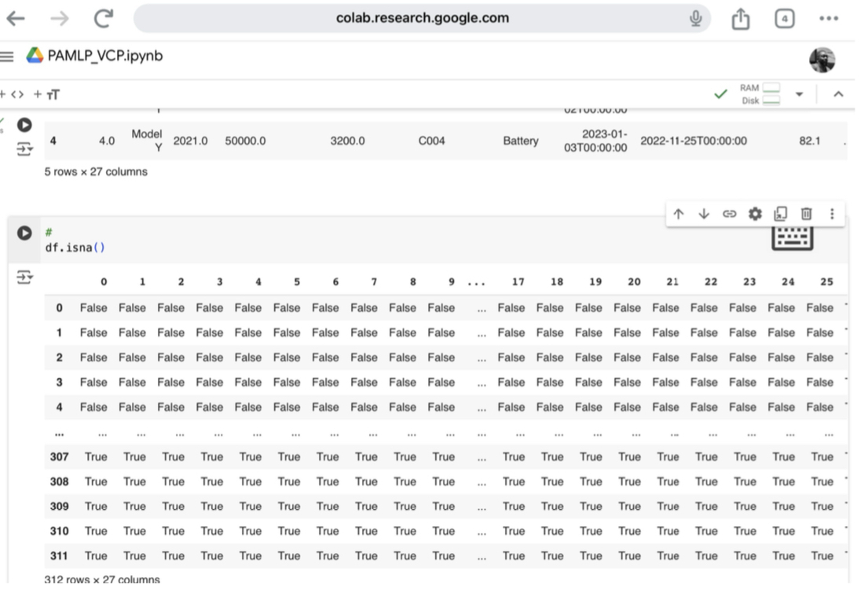Open the browser tabs counter
Image resolution: width=868 pixels, height=593 pixels.
pyautogui.click(x=784, y=19)
